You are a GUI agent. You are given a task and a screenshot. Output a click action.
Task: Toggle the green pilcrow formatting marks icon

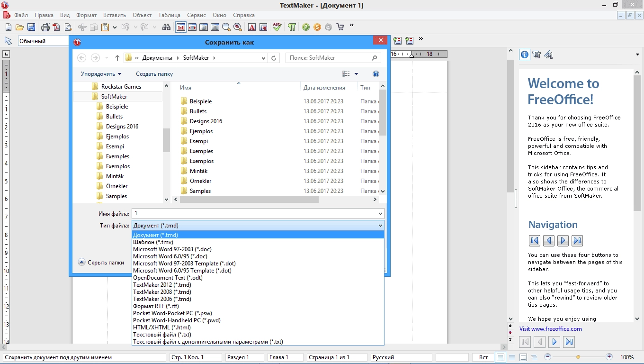[292, 27]
